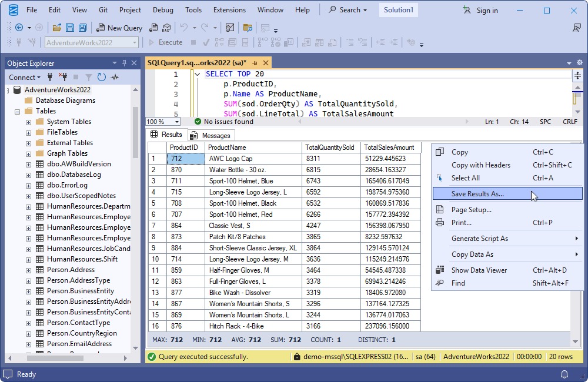The width and height of the screenshot is (588, 382).
Task: Choose Copy from the context menu
Action: (x=507, y=152)
